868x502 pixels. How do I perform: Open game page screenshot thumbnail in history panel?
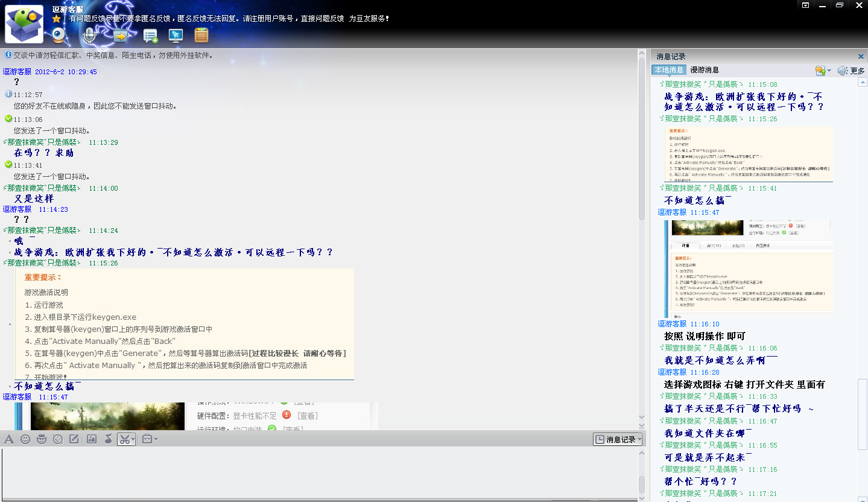coord(749,268)
